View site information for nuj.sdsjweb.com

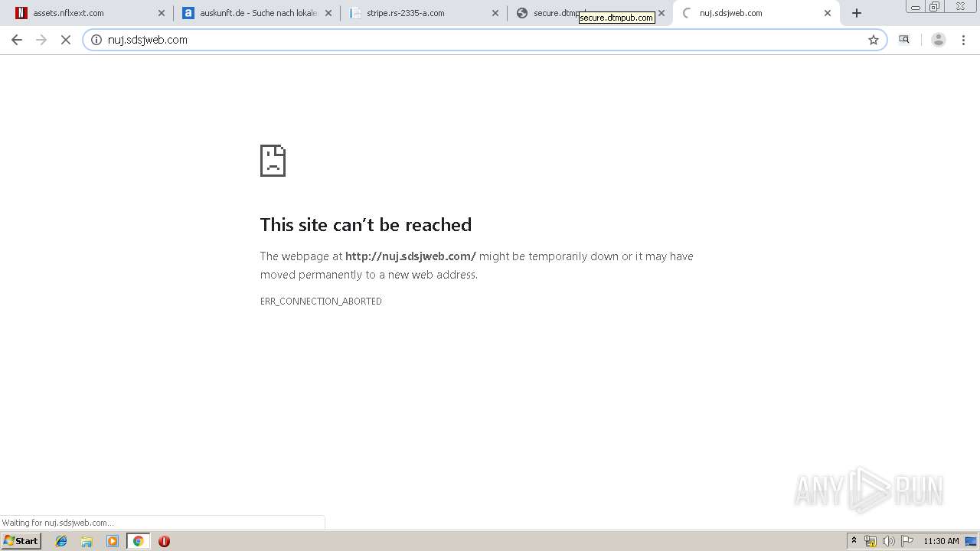96,40
